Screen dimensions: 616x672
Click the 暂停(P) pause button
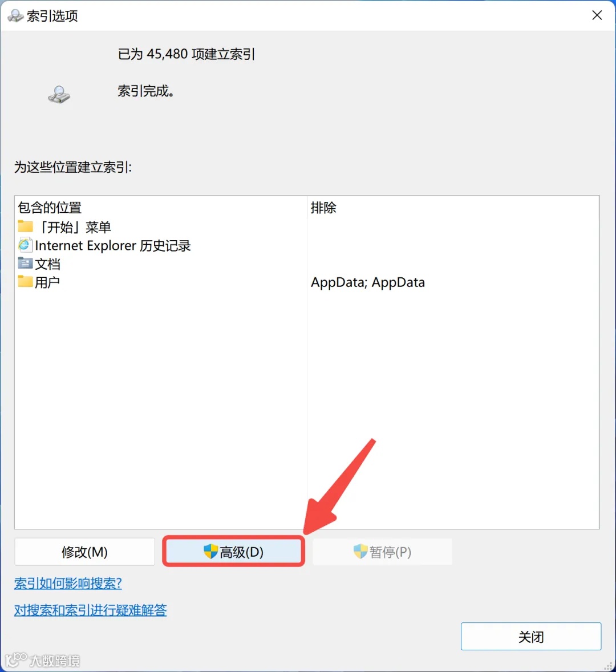[382, 552]
